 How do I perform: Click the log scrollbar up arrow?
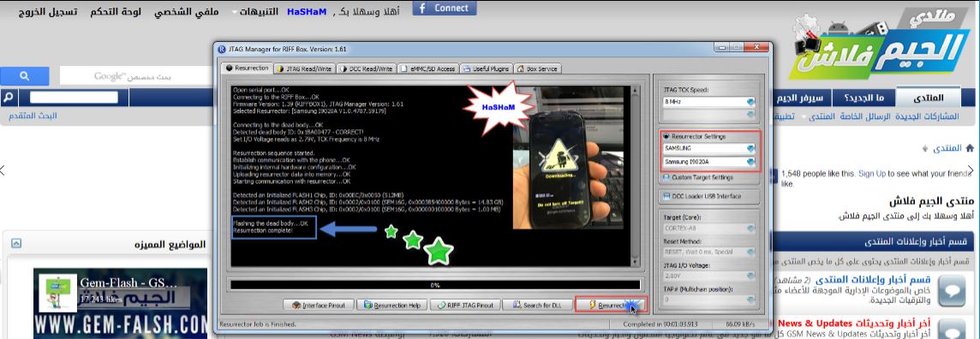coord(635,91)
